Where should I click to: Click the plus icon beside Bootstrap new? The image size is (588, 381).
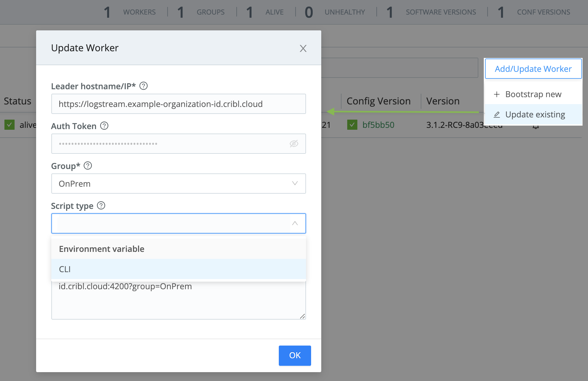[x=496, y=94]
